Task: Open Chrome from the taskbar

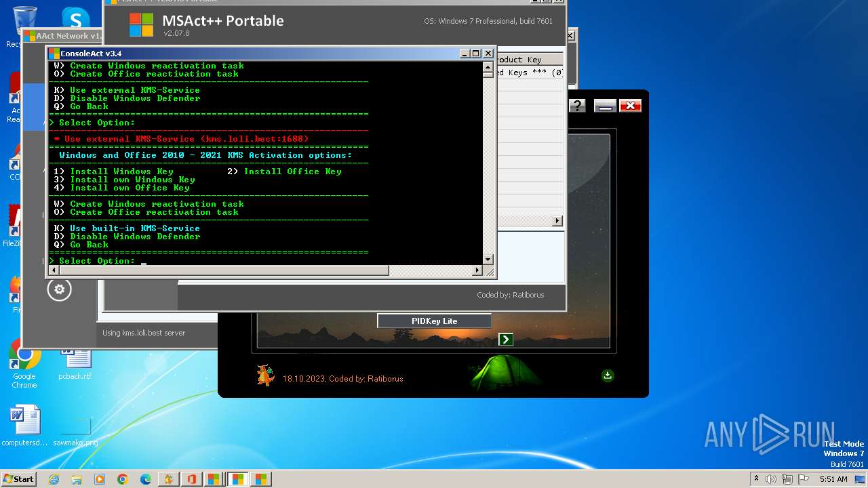Action: pyautogui.click(x=123, y=479)
